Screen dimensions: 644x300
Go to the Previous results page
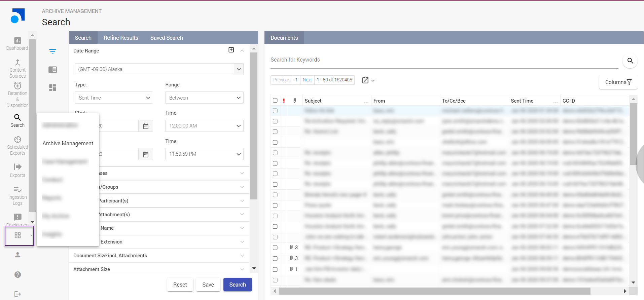coord(282,80)
